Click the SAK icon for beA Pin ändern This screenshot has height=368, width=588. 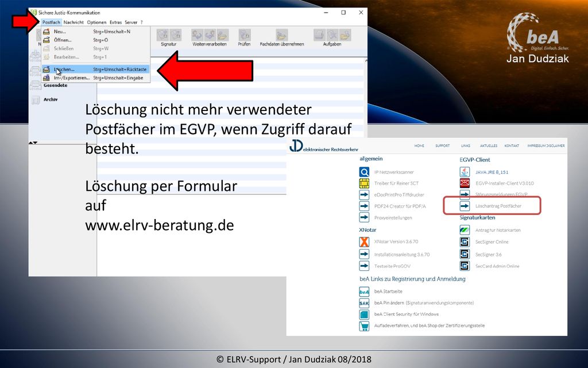[x=364, y=303]
